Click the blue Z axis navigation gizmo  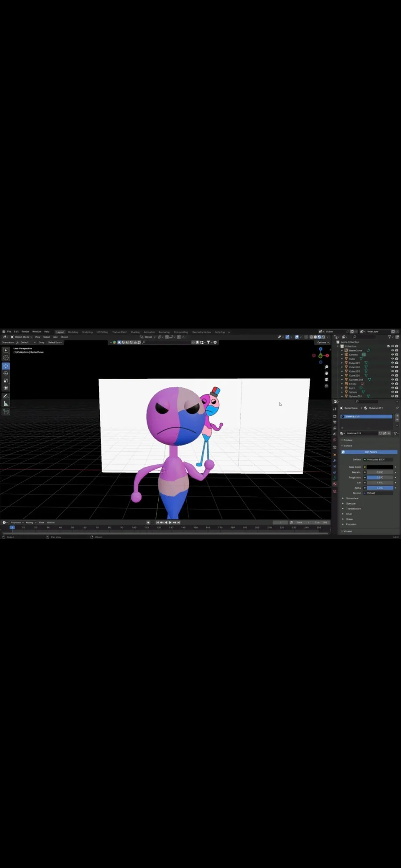[320, 349]
